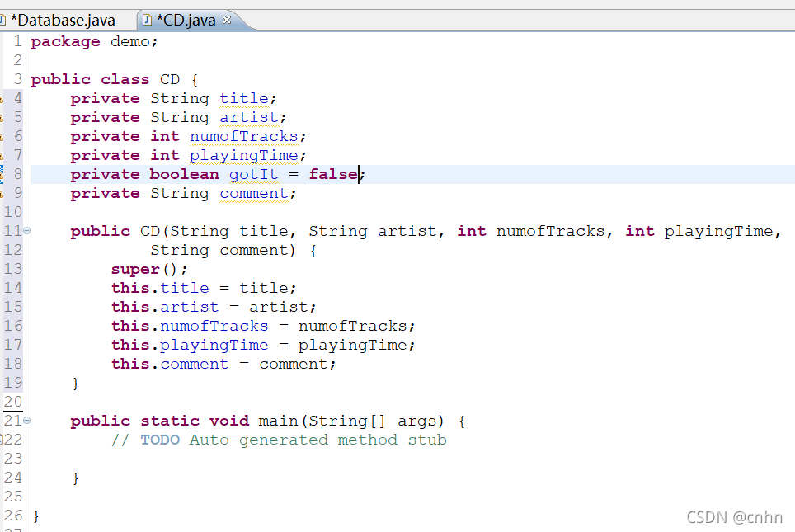Select the CD.java editor tab
The height and width of the screenshot is (532, 795).
click(x=186, y=19)
